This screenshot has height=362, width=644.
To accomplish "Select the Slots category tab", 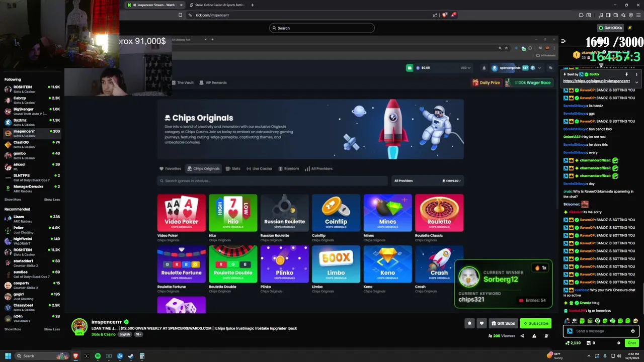I will (233, 168).
